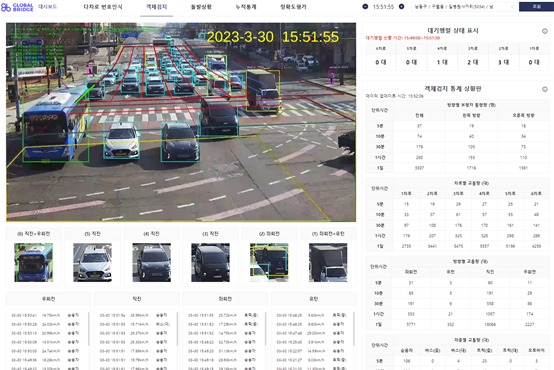Click the Global Bridge logo
Viewport: 554px width, 370px height.
click(17, 7)
